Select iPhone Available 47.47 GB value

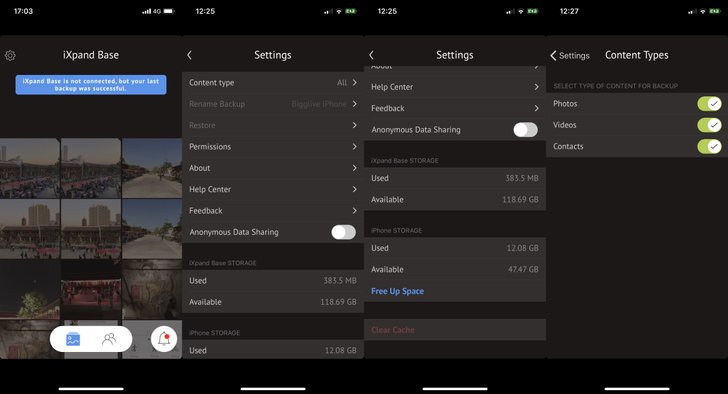tap(523, 269)
